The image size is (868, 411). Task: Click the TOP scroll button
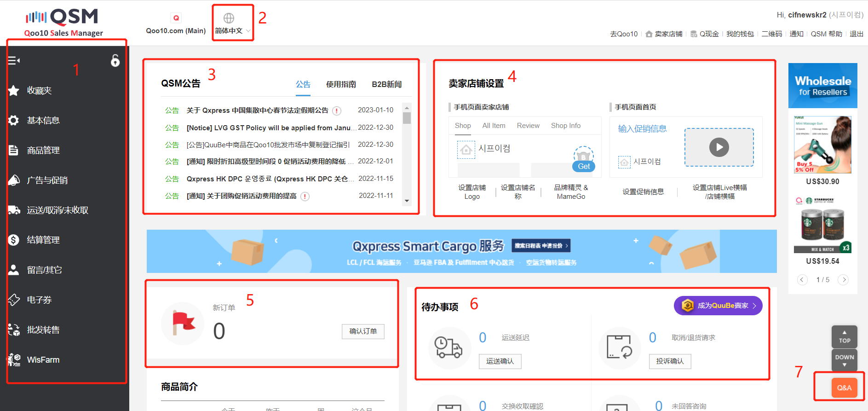tap(845, 337)
